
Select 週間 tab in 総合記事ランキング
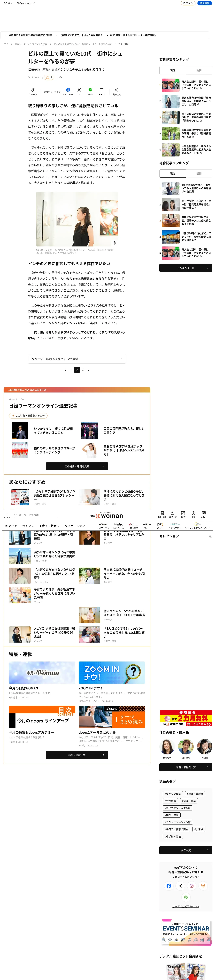[199, 173]
